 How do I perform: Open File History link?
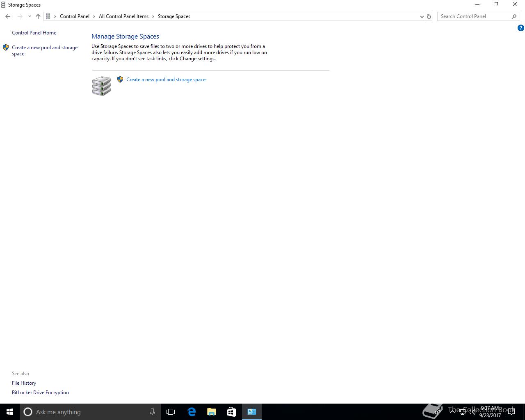24,383
